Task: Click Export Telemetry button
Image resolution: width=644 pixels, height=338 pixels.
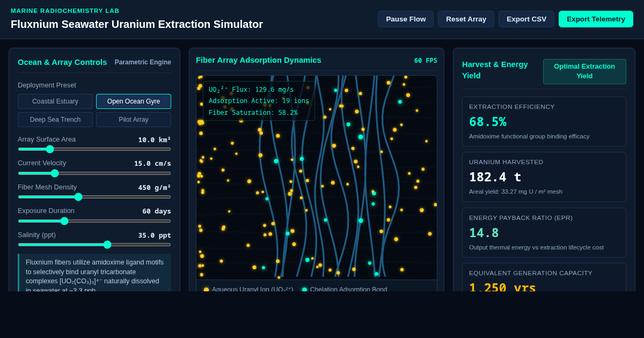Action: pos(596,19)
